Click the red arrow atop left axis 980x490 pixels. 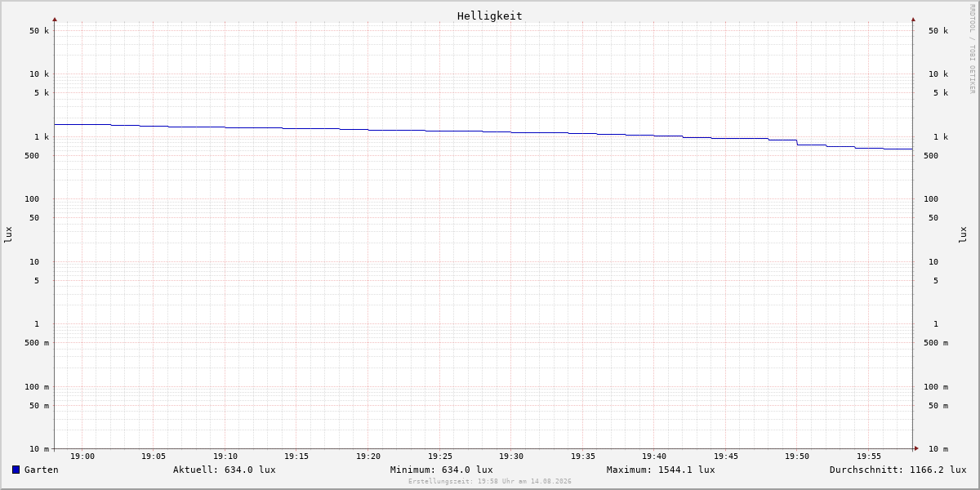click(55, 19)
